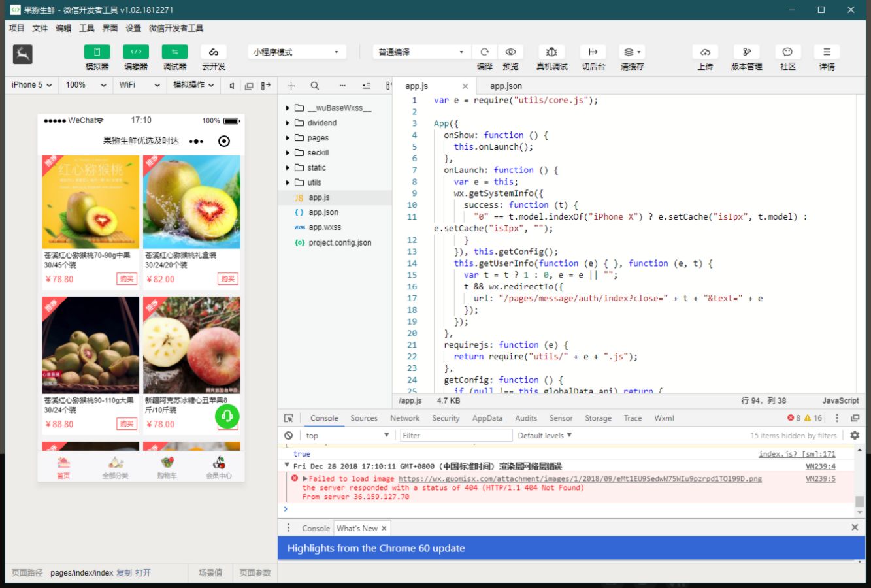Open the 100% zoom dropdown
Image resolution: width=871 pixels, height=588 pixels.
[x=85, y=85]
